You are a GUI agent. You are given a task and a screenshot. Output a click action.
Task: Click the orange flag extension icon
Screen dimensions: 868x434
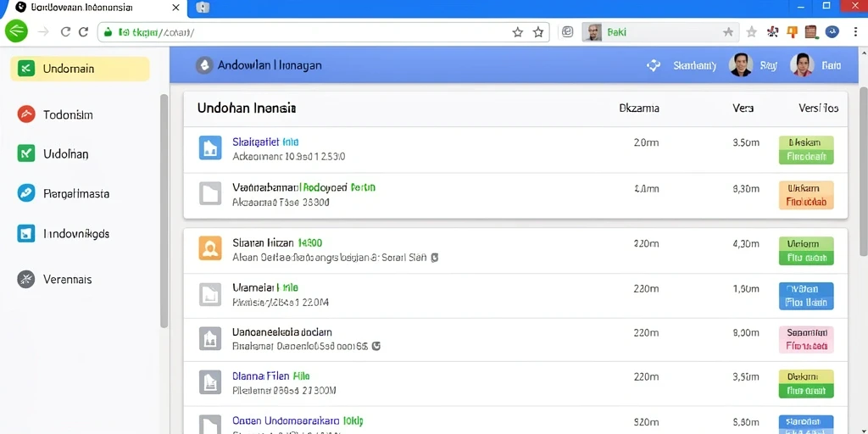792,32
